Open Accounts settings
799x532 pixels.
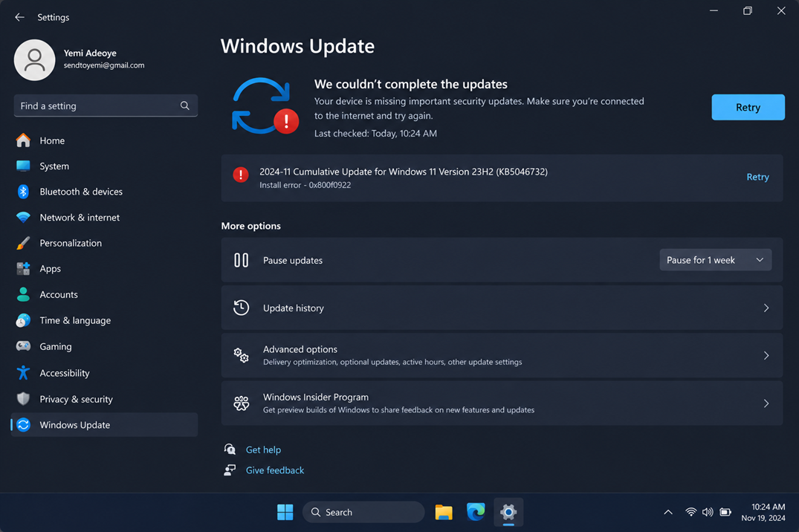[105, 294]
